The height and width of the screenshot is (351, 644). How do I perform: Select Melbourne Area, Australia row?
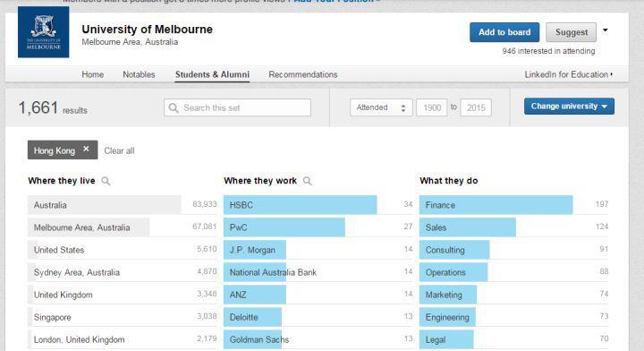pos(122,227)
